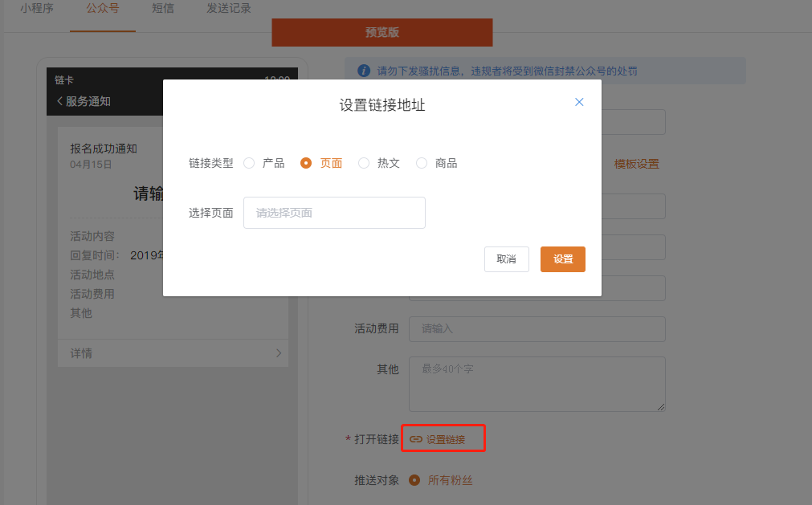
Task: Expand 详情 chevron in phone preview
Action: (278, 353)
